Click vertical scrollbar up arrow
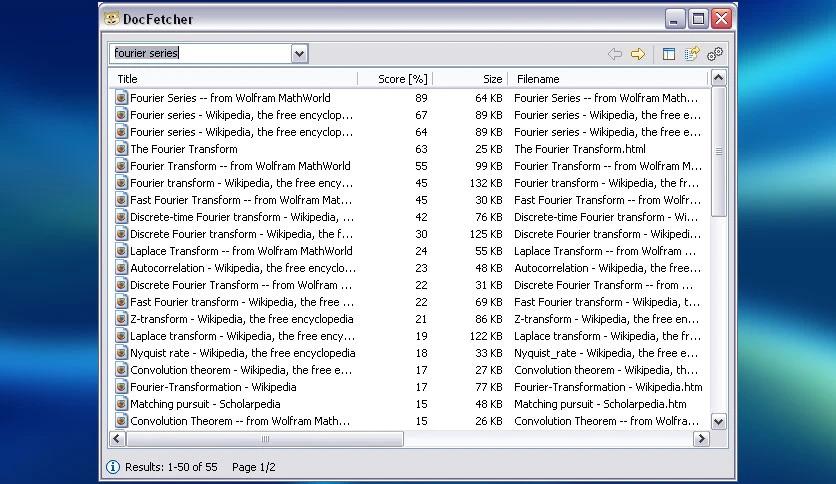 coord(718,78)
